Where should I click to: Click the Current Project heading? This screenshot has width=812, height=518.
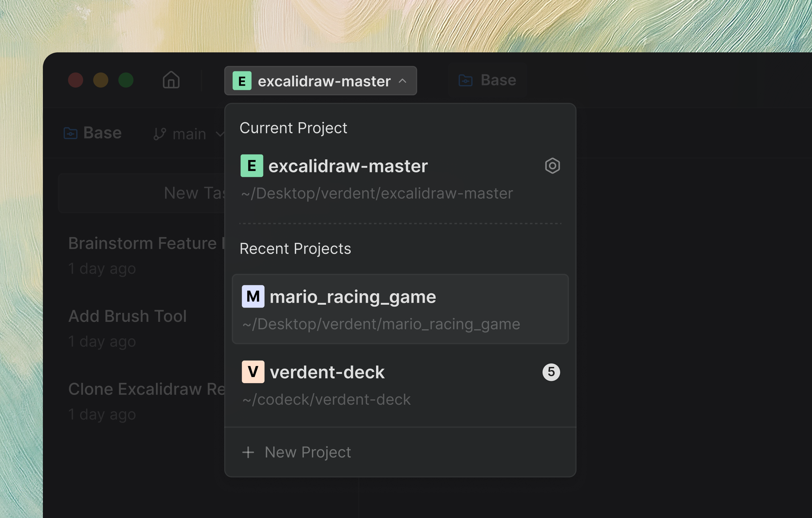click(x=293, y=128)
